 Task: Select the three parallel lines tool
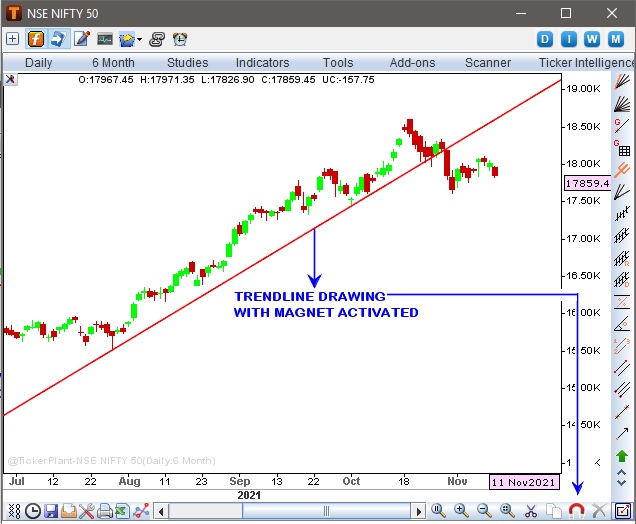click(x=622, y=390)
